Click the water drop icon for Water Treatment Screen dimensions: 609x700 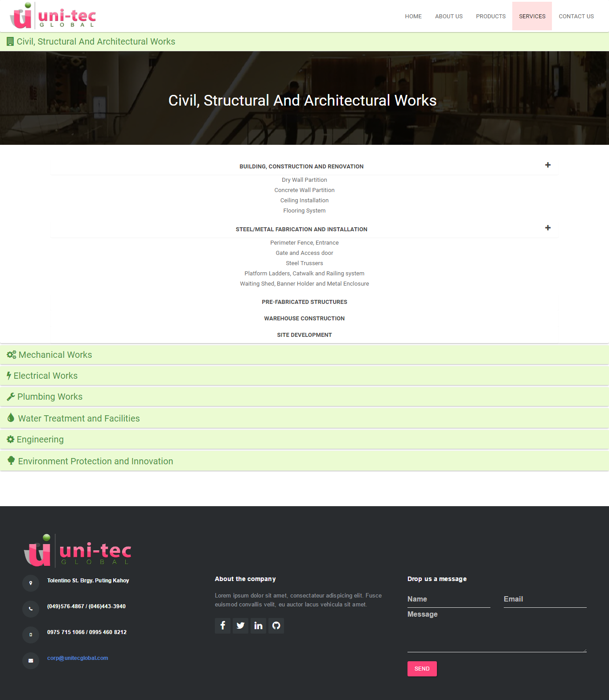click(x=11, y=418)
